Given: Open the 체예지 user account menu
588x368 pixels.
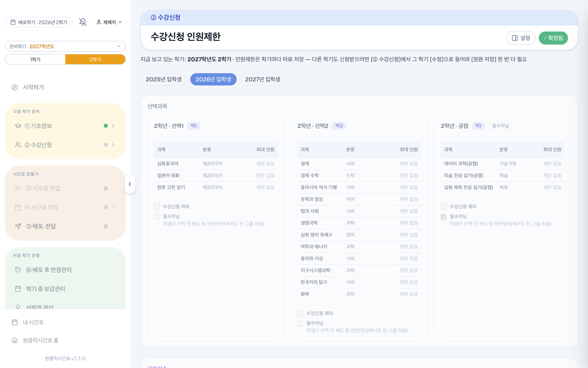Looking at the screenshot, I should pos(109,22).
